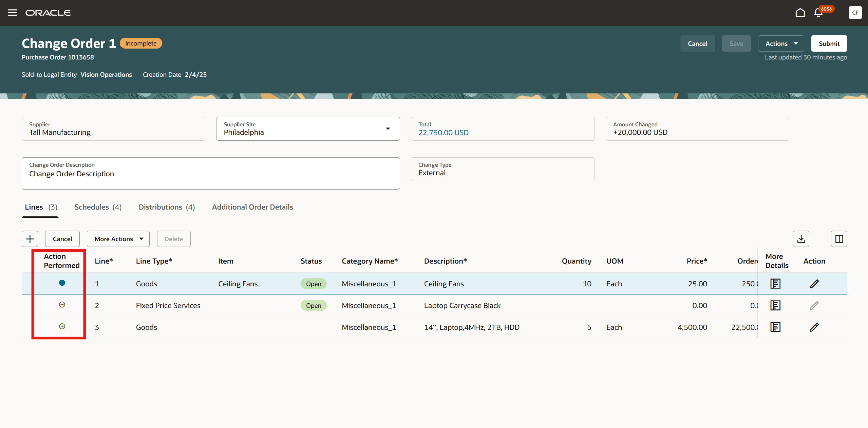Edit line 3 with pencil icon

pyautogui.click(x=814, y=327)
